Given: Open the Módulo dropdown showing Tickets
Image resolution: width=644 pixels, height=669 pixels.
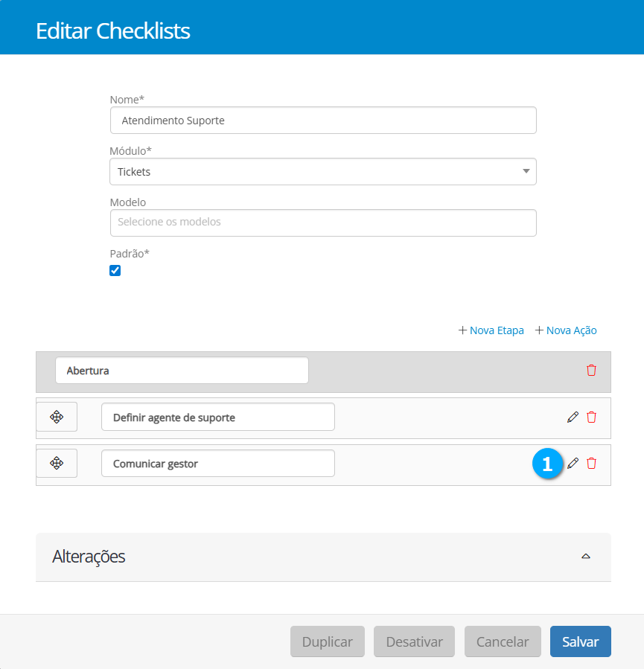Looking at the screenshot, I should point(322,172).
